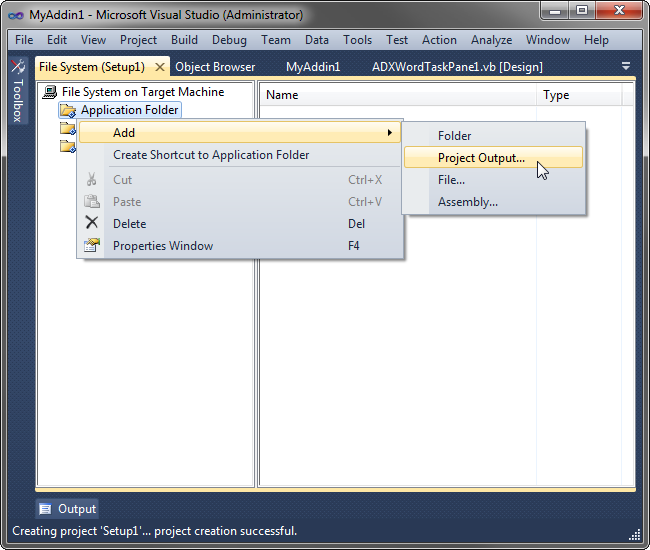
Task: Open the Build menu
Action: pyautogui.click(x=184, y=40)
